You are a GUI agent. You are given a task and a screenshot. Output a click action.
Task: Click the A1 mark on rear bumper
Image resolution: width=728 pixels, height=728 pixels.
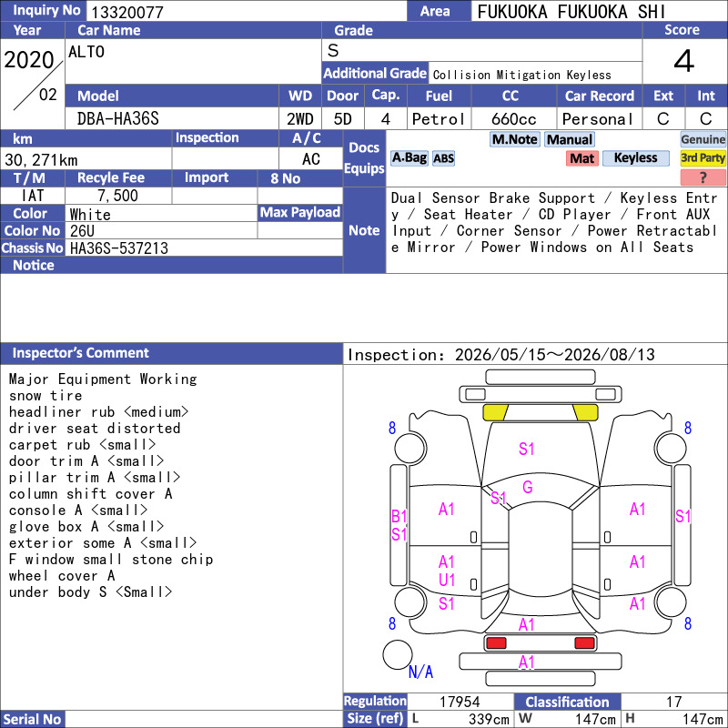527,662
